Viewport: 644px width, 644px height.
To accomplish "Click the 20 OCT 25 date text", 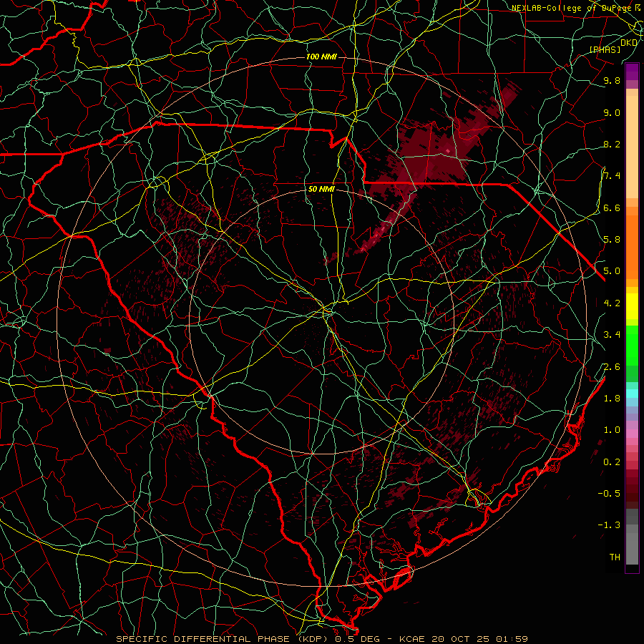I will click(x=462, y=639).
